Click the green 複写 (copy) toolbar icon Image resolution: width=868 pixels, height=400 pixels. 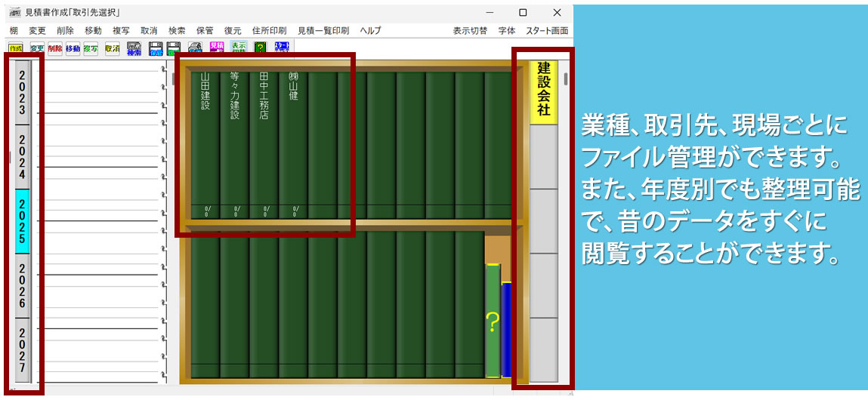click(91, 48)
